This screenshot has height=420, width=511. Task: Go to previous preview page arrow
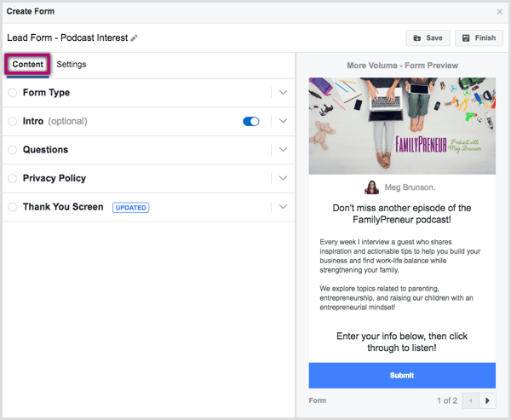(x=470, y=400)
